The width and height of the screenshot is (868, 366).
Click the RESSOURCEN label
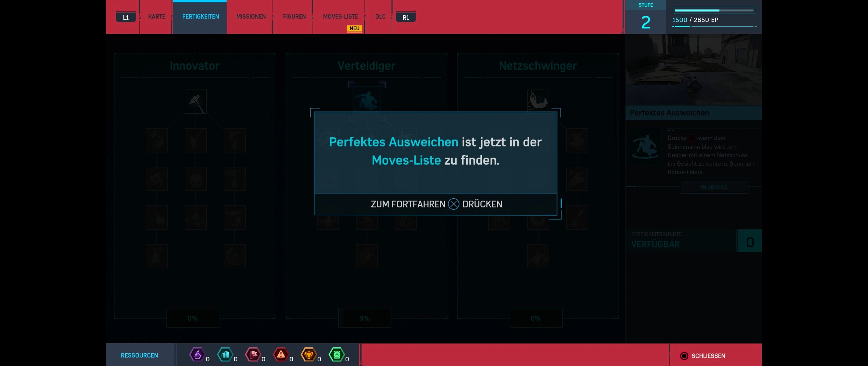[139, 355]
